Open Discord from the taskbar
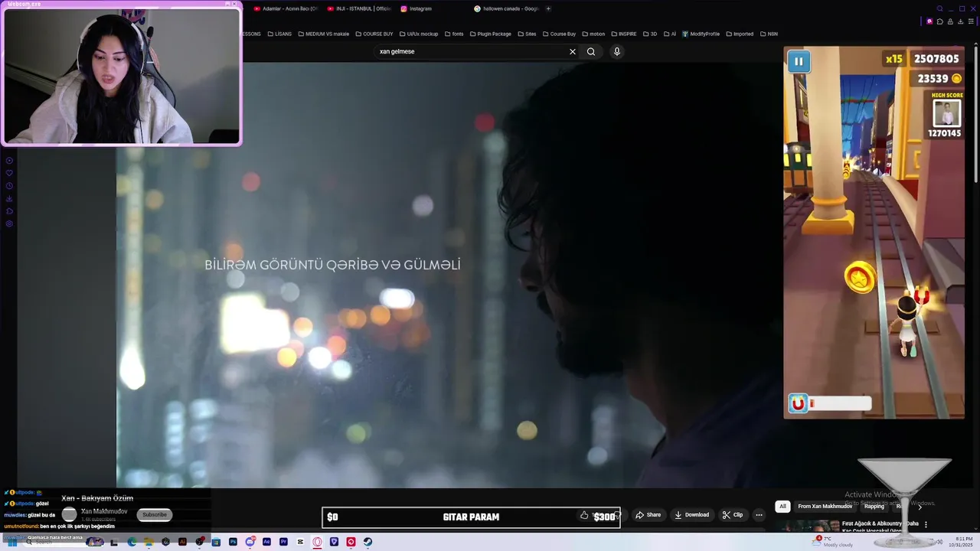This screenshot has height=551, width=980. [x=250, y=542]
